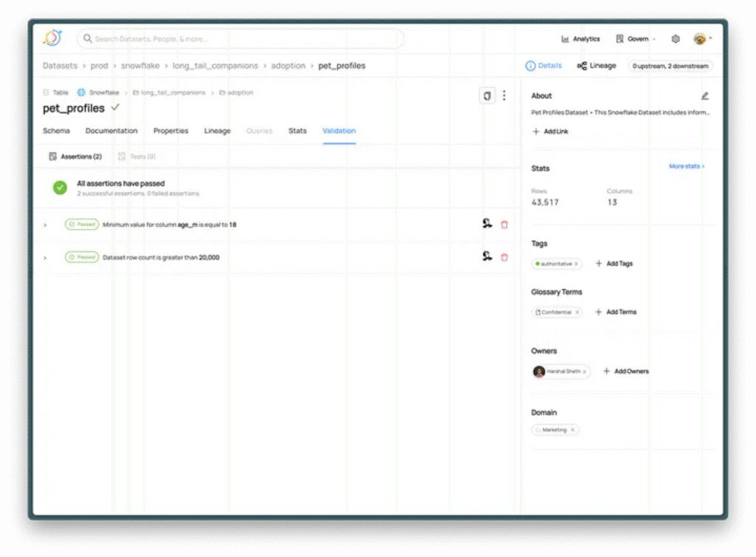
Task: Open the More stats link
Action: [x=686, y=166]
